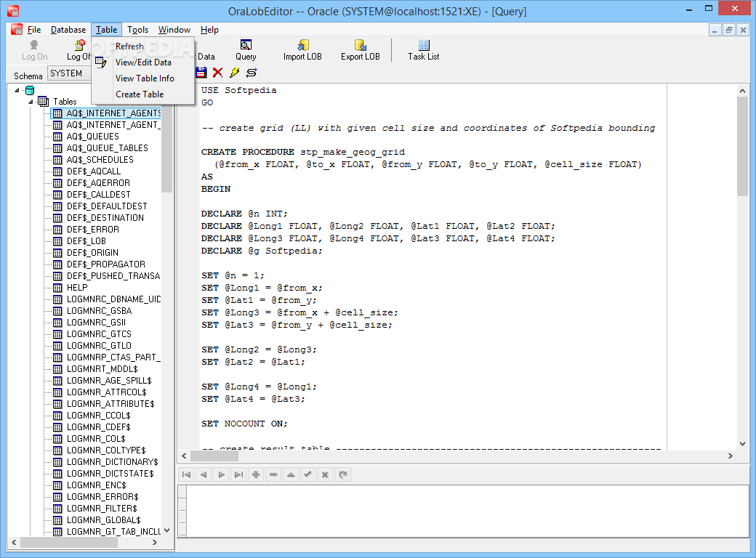
Task: Click the edit record triangle button
Action: pos(290,474)
